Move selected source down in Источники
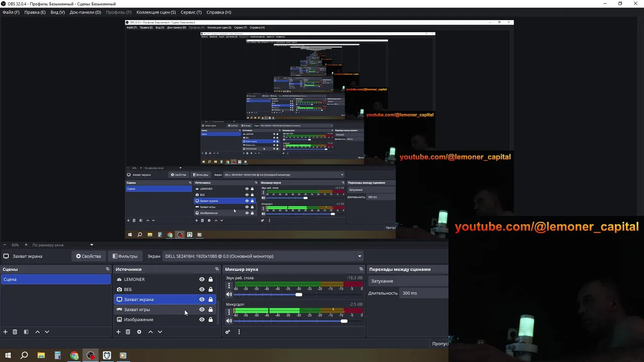 160,332
